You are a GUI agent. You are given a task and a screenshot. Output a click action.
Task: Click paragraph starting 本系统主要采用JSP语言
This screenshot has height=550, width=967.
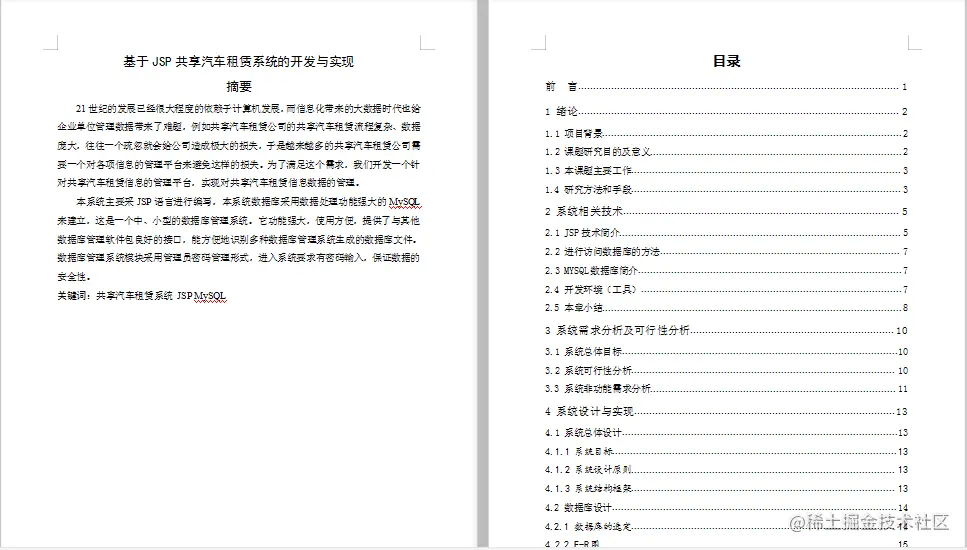[239, 239]
